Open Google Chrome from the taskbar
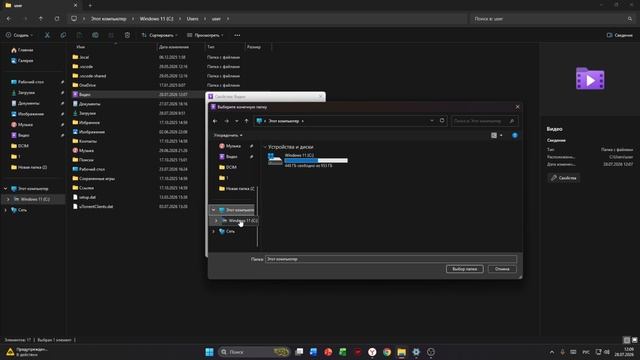Viewport: 640px width, 360px height. (387, 352)
